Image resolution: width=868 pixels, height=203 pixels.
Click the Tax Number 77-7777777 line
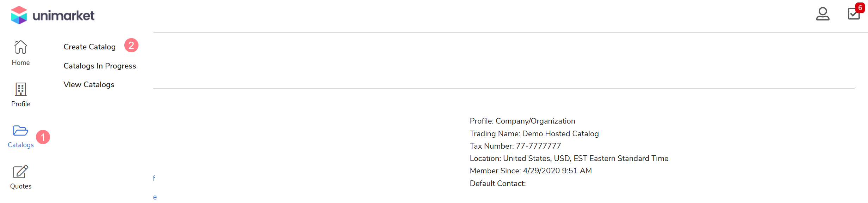coord(515,146)
